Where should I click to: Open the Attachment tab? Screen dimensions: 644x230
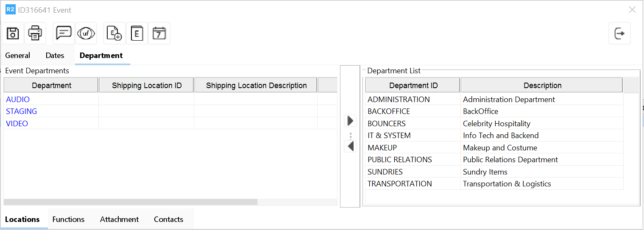119,219
